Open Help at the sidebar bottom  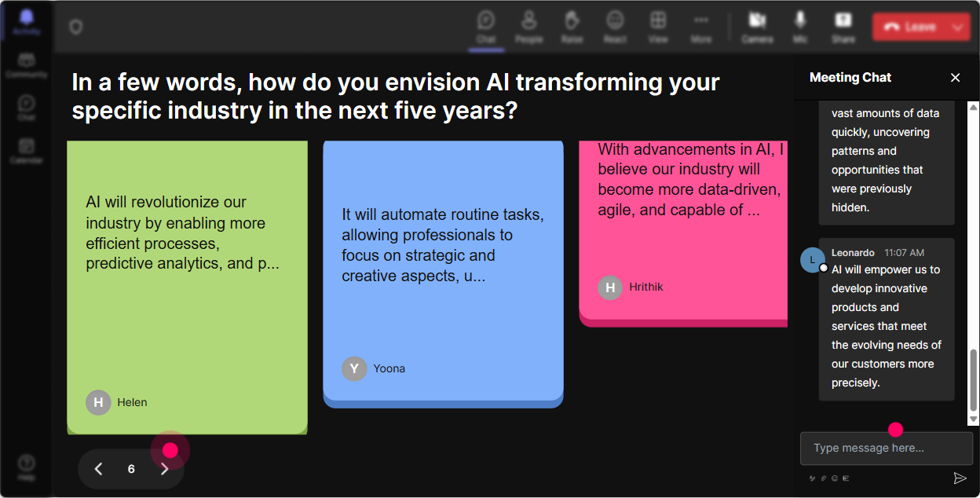pyautogui.click(x=26, y=467)
